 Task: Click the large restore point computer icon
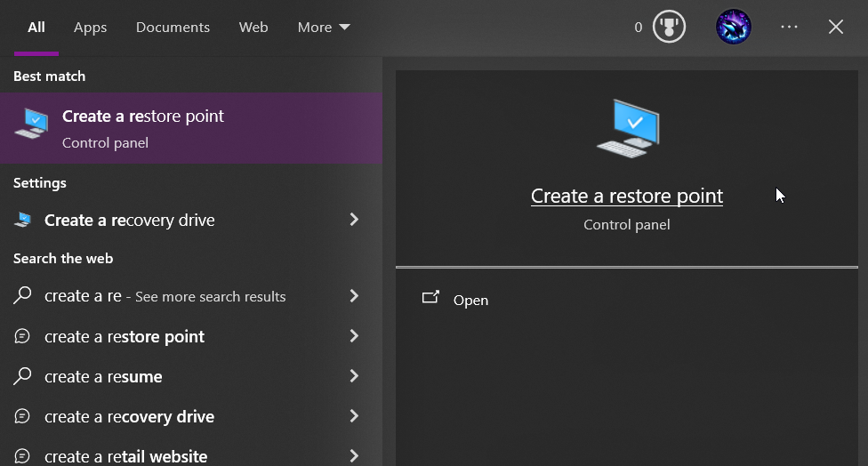628,128
